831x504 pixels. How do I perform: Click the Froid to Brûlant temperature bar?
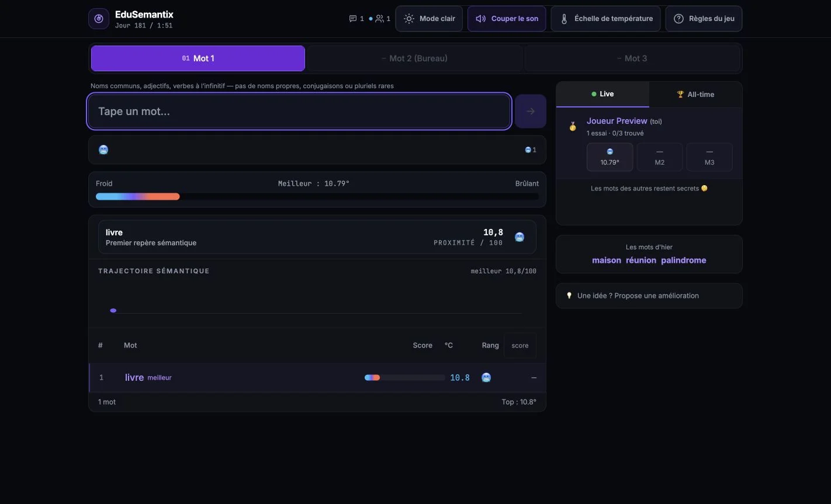pyautogui.click(x=317, y=197)
